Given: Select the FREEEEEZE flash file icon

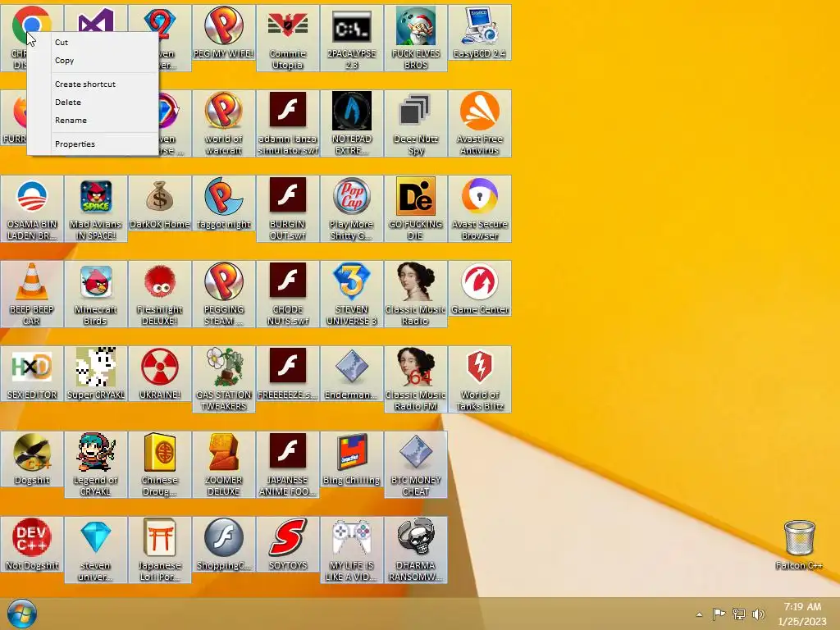Looking at the screenshot, I should tap(288, 373).
